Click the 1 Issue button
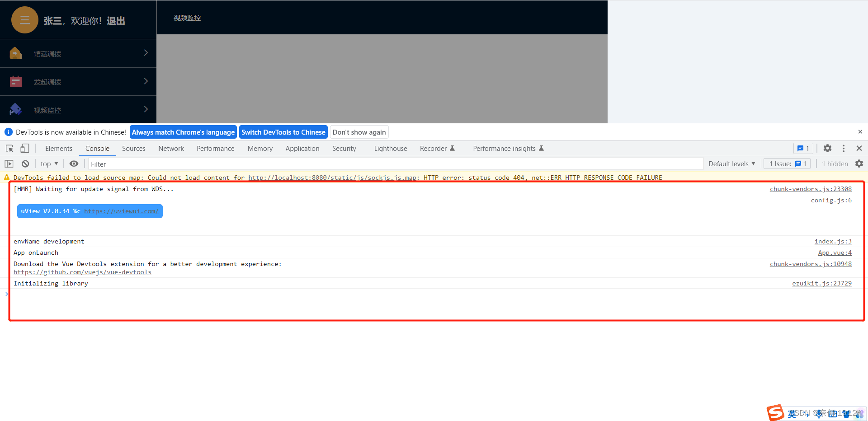868x421 pixels. 788,164
